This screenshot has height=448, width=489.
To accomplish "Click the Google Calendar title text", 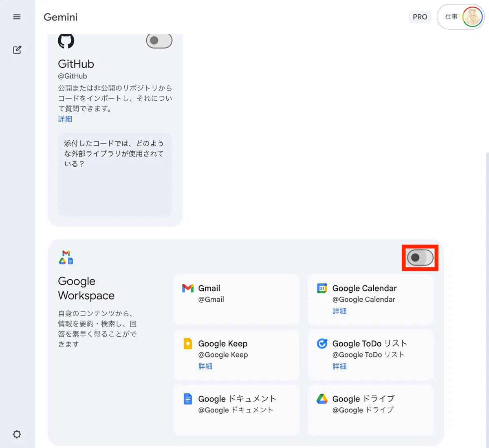I will pyautogui.click(x=365, y=288).
